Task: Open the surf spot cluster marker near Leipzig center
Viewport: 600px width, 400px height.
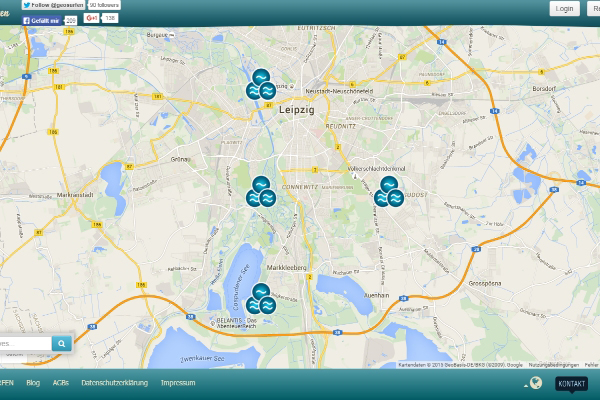Action: (261, 85)
